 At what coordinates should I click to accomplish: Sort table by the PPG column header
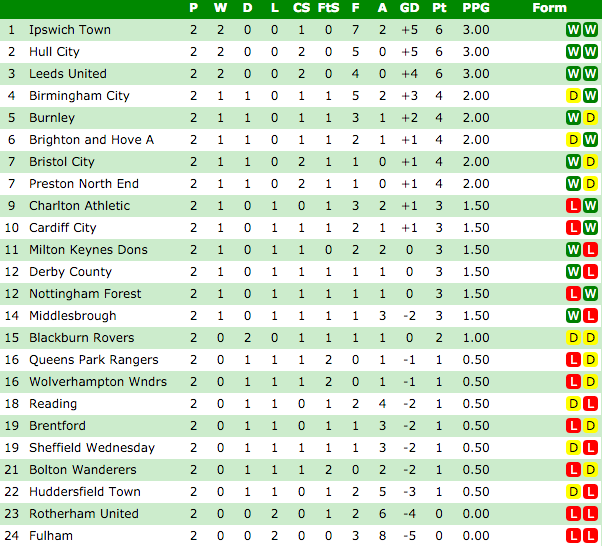pyautogui.click(x=476, y=8)
